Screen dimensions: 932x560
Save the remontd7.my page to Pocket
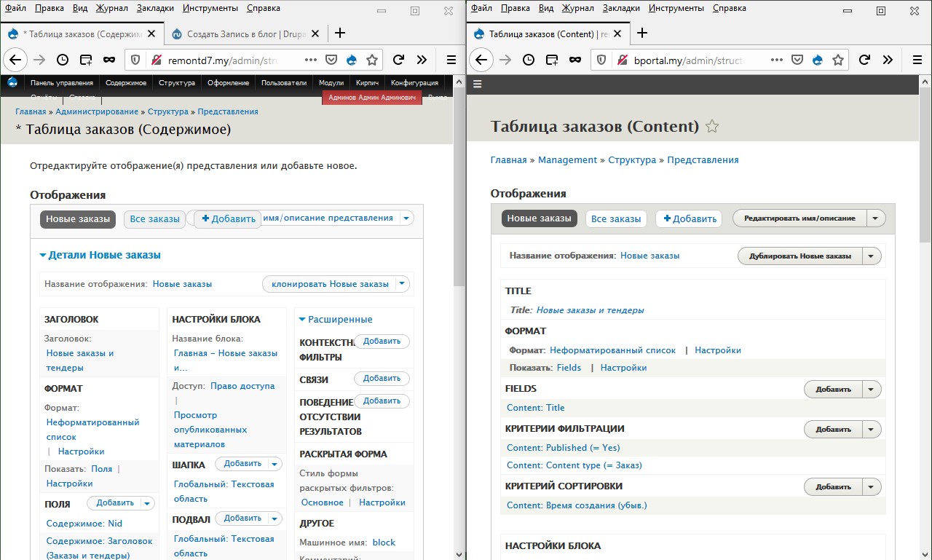tap(331, 60)
